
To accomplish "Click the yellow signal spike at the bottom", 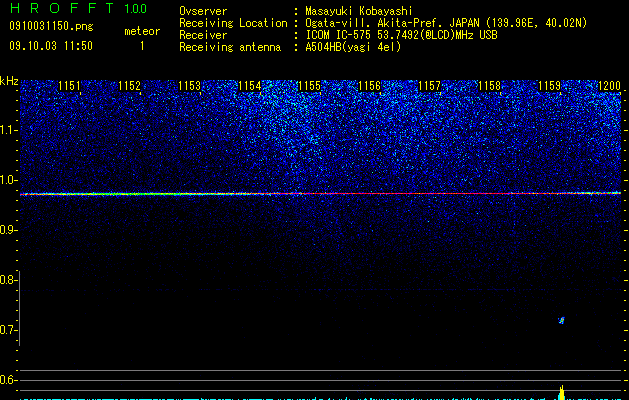I will pyautogui.click(x=562, y=392).
